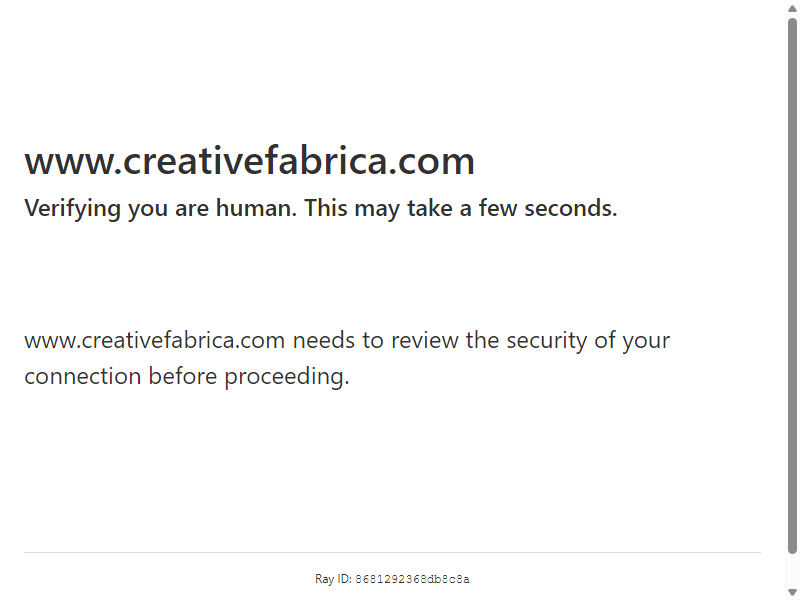This screenshot has height=600, width=800.
Task: Click the word "connection" in the paragraph
Action: click(x=83, y=377)
